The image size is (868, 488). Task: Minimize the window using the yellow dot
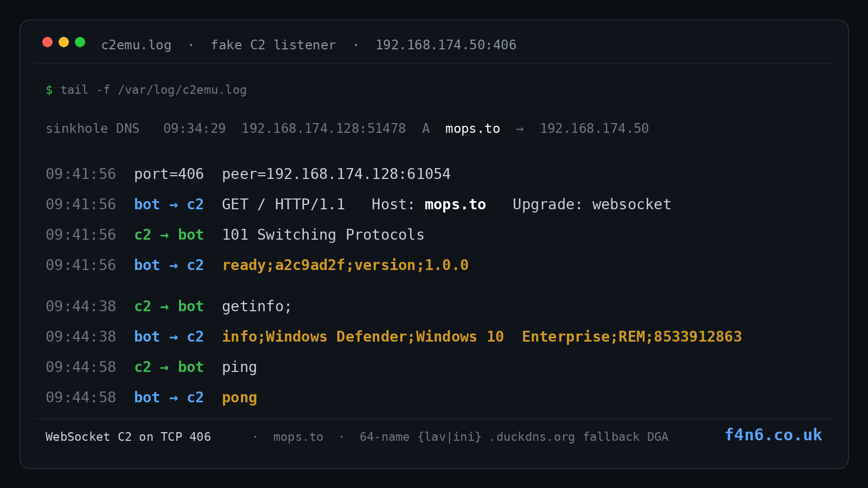[x=64, y=42]
